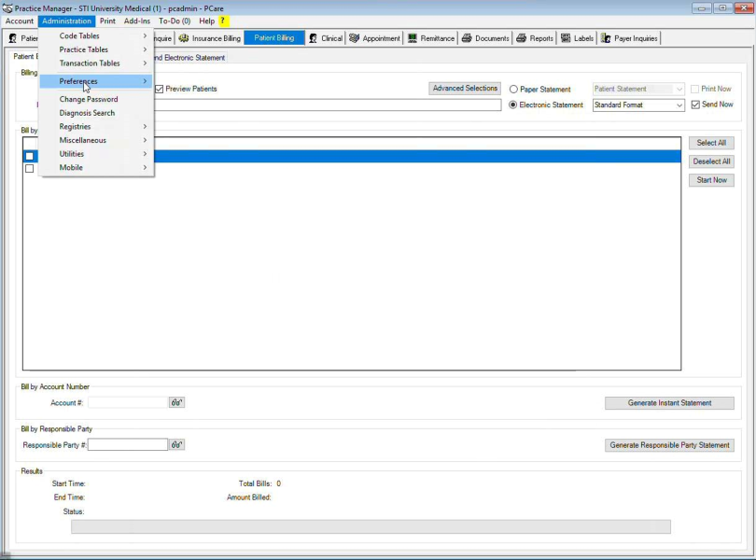Click the Responsible Party # input field
756x560 pixels.
coord(128,445)
